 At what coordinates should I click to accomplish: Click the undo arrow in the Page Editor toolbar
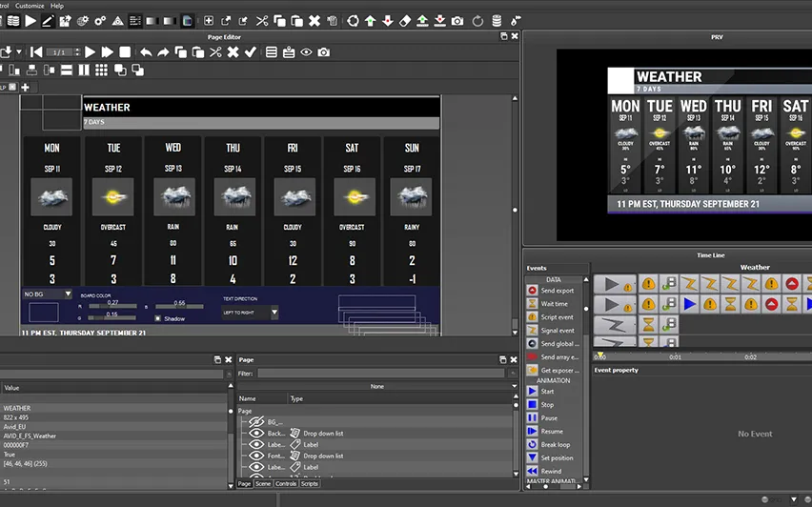point(146,52)
